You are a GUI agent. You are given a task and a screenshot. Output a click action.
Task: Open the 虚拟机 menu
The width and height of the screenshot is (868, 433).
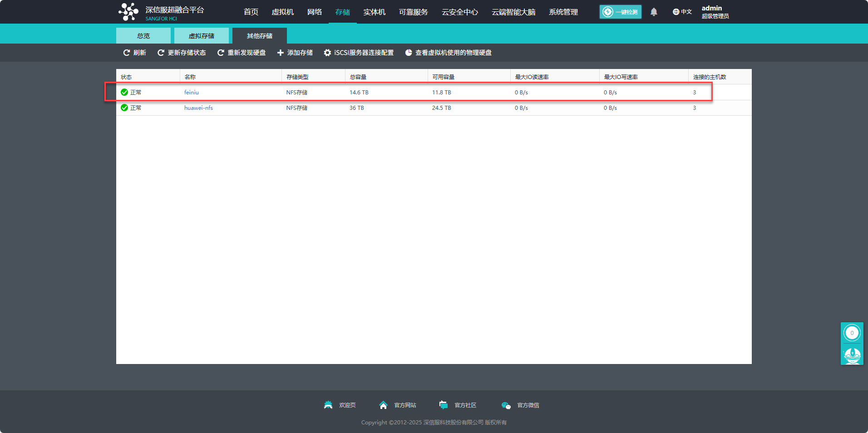[x=283, y=12]
